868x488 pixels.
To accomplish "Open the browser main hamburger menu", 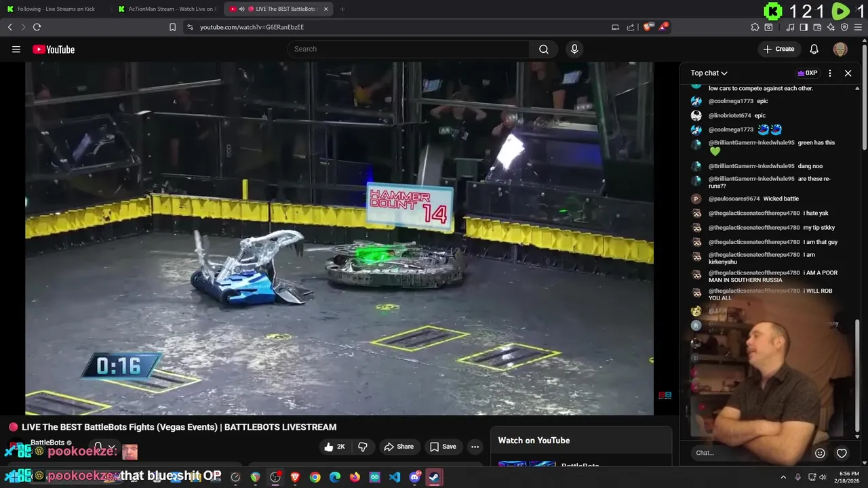I will [x=858, y=27].
